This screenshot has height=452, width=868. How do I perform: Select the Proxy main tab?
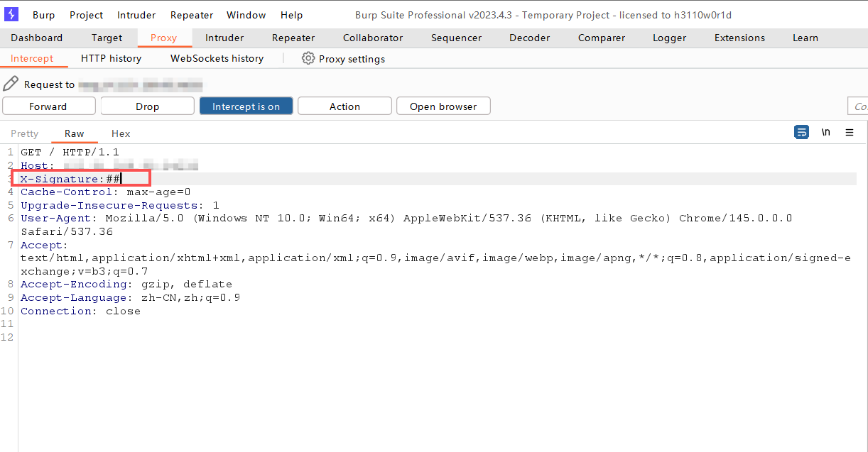(163, 38)
